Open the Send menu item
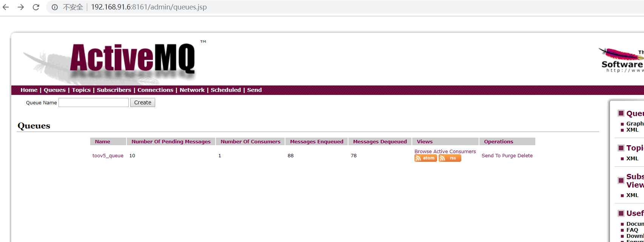 [254, 90]
